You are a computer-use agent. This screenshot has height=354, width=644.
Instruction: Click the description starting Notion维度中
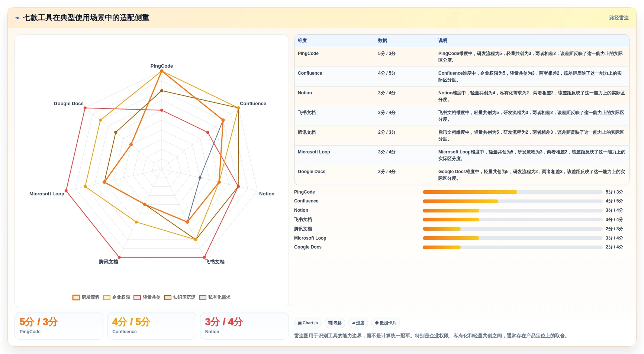[x=532, y=96]
